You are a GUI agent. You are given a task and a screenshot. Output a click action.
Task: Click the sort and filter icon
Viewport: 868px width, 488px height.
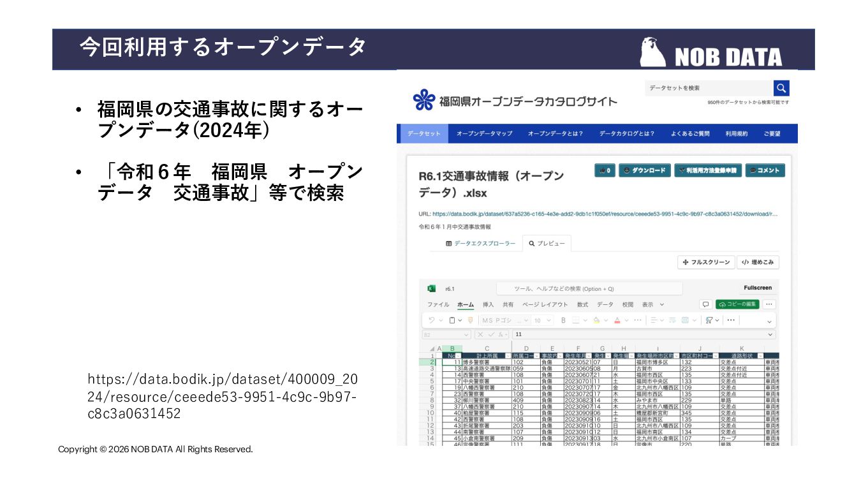coord(709,320)
